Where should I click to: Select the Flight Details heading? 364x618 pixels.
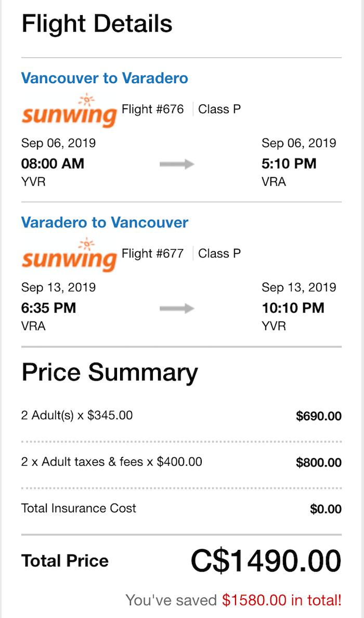click(97, 23)
